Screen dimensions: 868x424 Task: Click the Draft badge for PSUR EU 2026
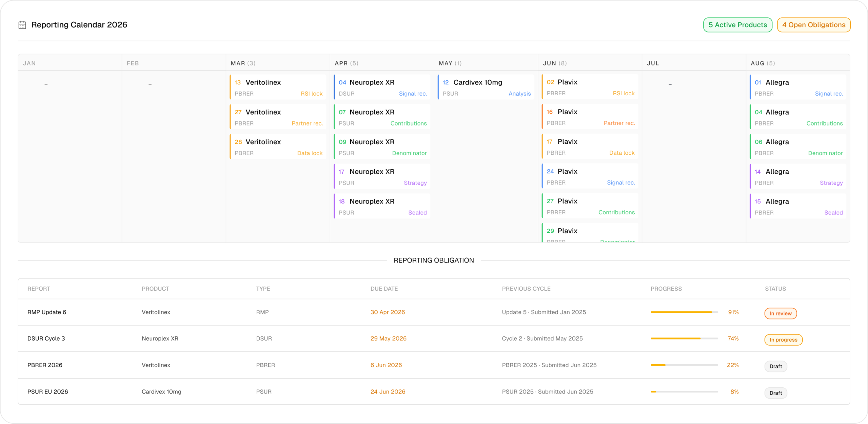[x=775, y=393]
